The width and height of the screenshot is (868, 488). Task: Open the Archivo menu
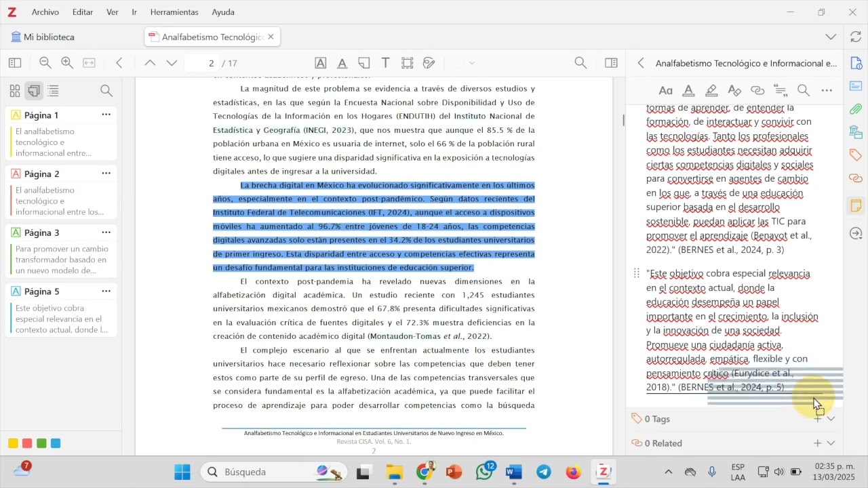tap(45, 12)
